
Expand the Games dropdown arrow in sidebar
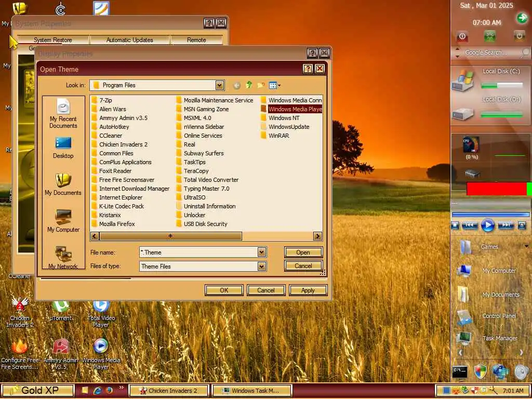coord(526,246)
